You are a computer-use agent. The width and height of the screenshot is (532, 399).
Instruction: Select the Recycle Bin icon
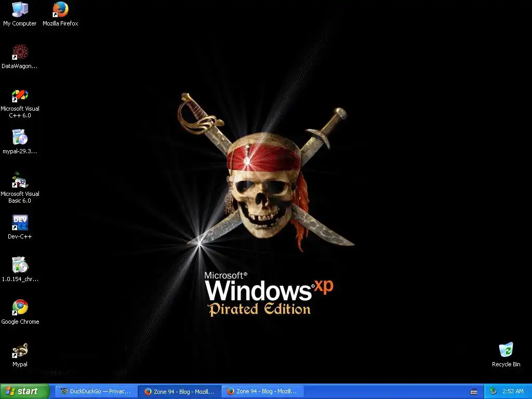[x=506, y=355]
